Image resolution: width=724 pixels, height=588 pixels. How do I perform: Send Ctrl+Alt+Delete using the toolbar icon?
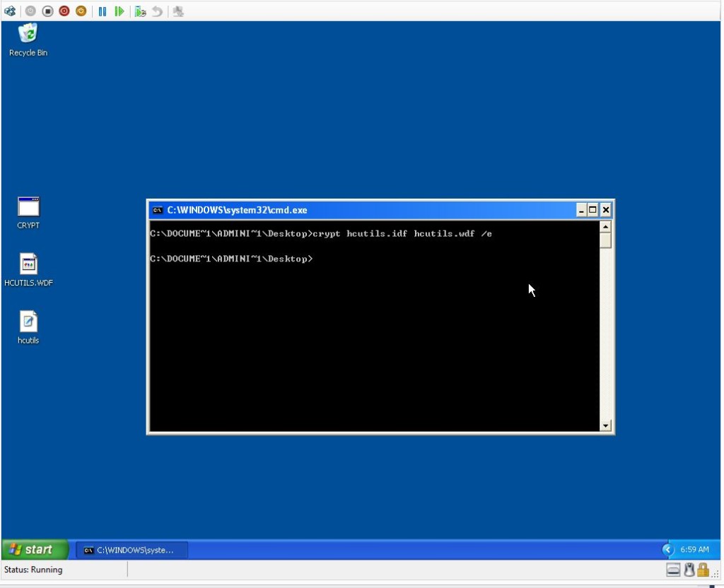tap(10, 11)
